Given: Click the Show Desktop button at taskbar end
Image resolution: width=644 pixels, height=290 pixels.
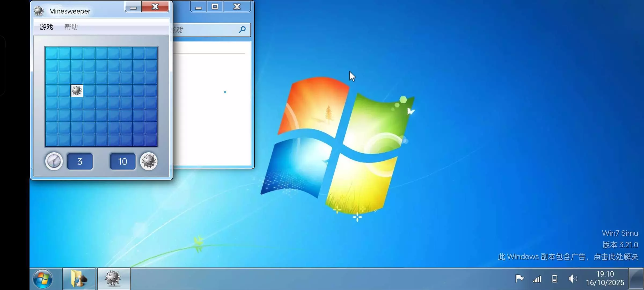Looking at the screenshot, I should [636, 279].
